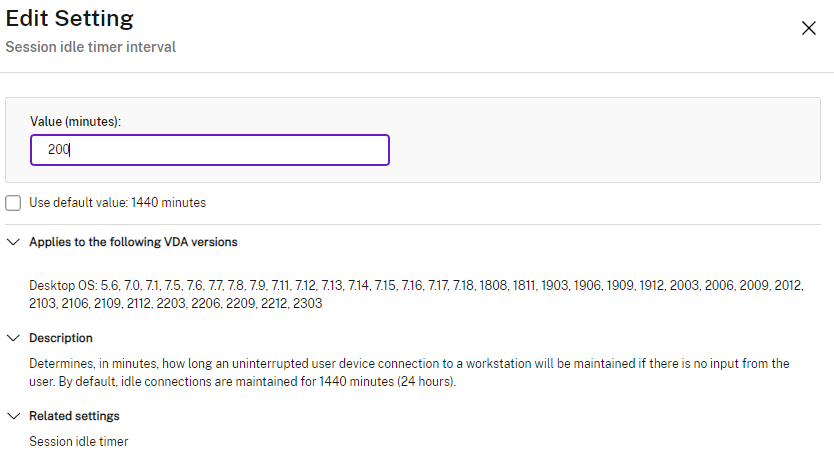This screenshot has width=834, height=457.
Task: Click the 'Session idle timer interval' subtitle
Action: 91,47
